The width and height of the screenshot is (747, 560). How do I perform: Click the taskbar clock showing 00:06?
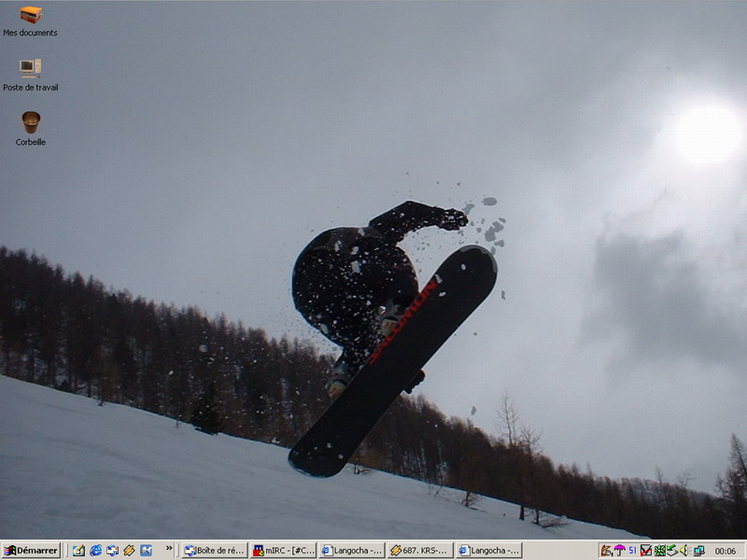pyautogui.click(x=726, y=551)
